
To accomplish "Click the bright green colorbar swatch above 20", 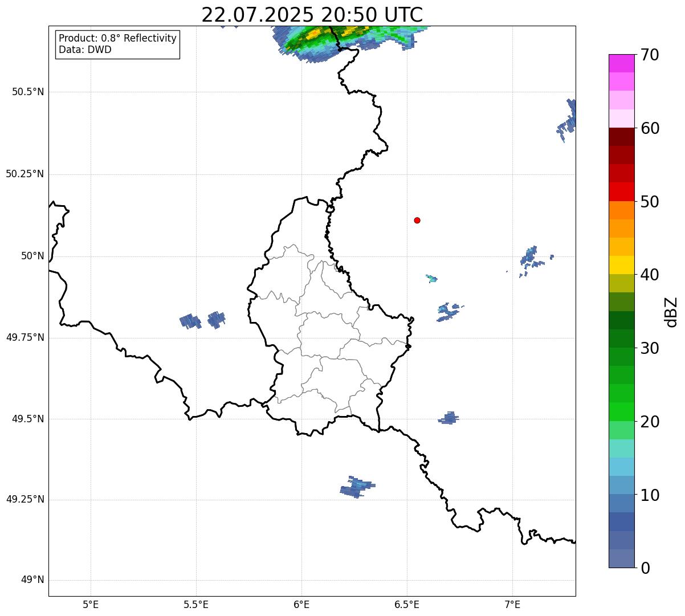I will click(x=621, y=411).
